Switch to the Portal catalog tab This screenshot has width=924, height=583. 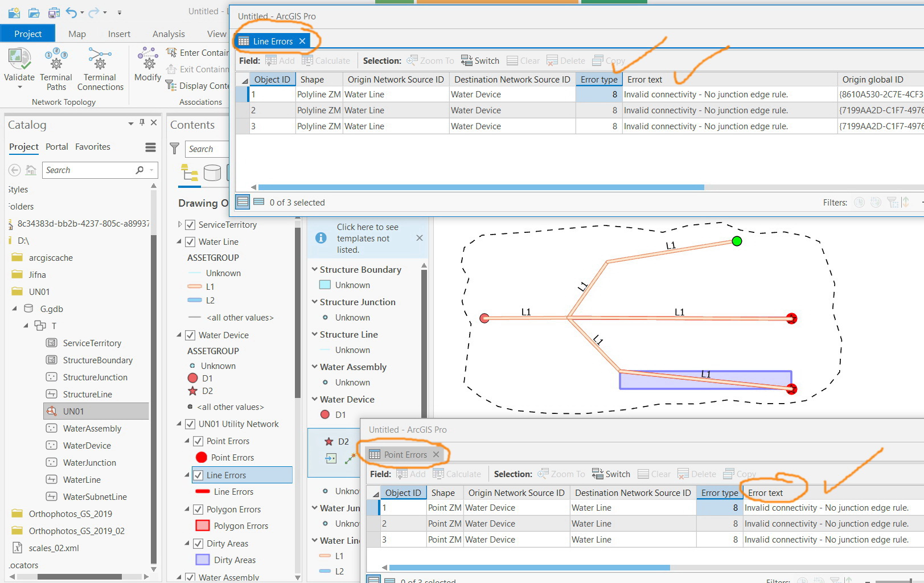pos(57,147)
